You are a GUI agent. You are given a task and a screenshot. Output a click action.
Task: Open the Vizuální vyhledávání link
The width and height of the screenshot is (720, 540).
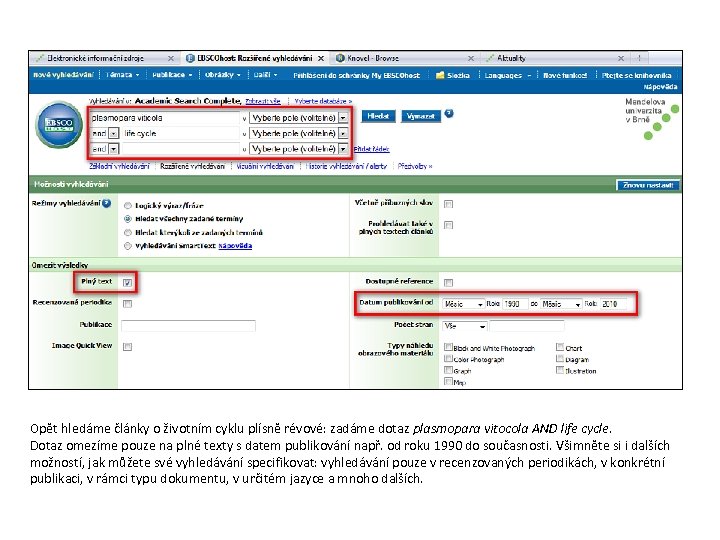[x=265, y=166]
